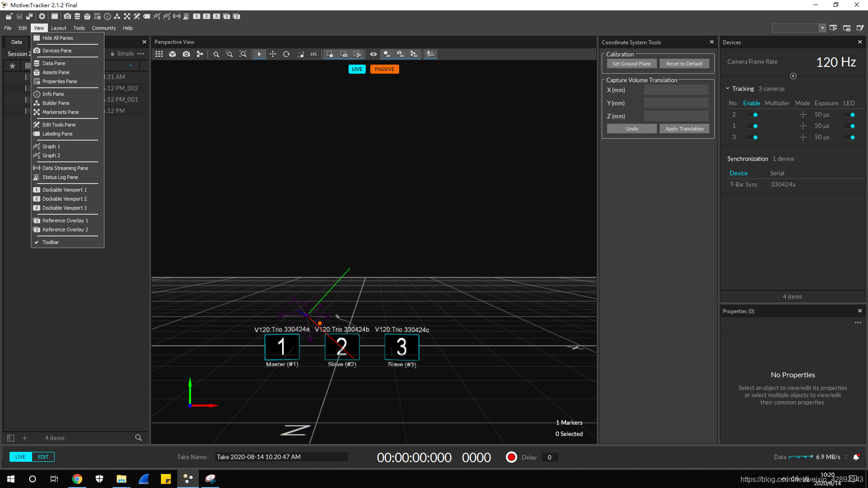
Task: Collapse the Tracking cameras section
Action: pyautogui.click(x=728, y=89)
